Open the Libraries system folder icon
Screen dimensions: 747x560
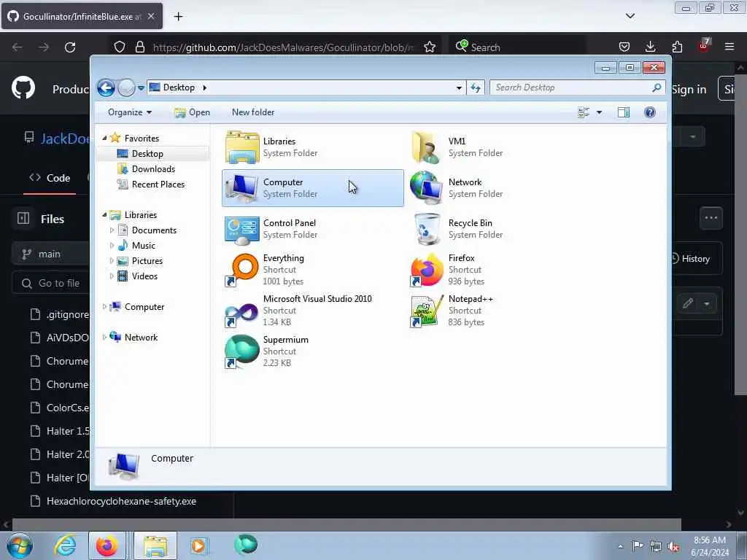click(x=242, y=147)
